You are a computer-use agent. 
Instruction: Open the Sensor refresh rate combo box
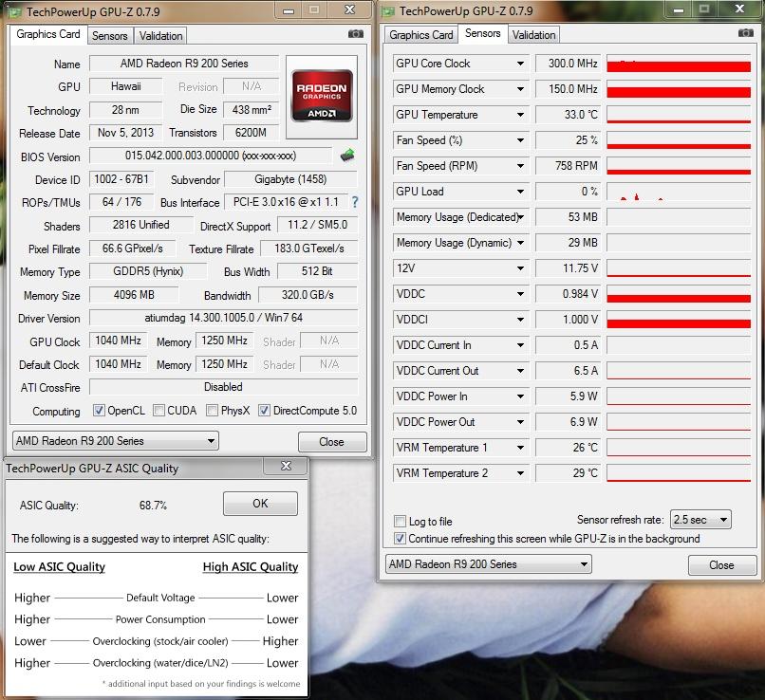pyautogui.click(x=700, y=520)
